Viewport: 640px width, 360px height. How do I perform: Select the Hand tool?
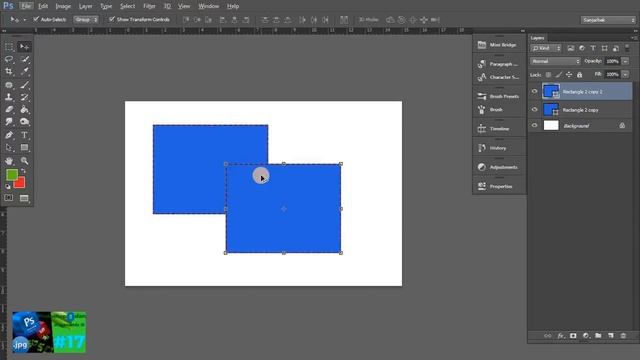[9, 161]
